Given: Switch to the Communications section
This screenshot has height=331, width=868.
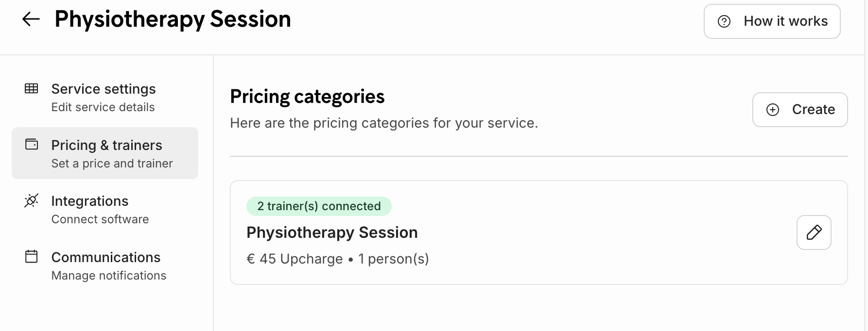Looking at the screenshot, I should pos(106,258).
